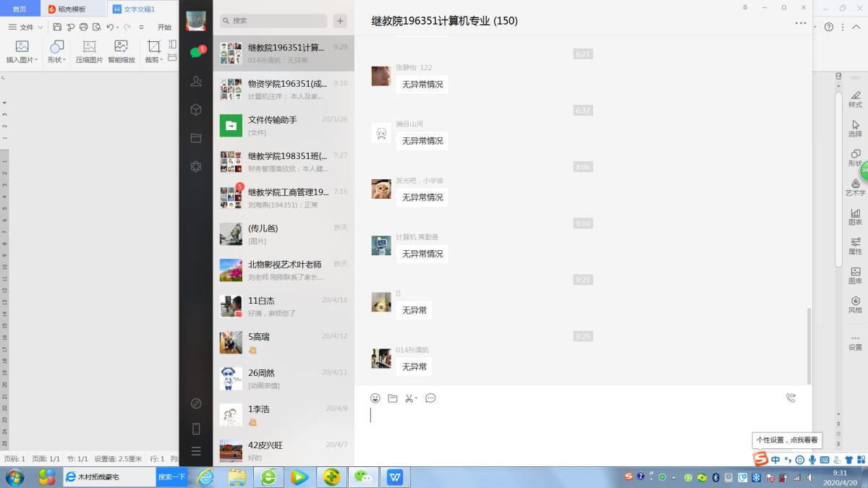Click chat messages scrollbar thumb
The width and height of the screenshot is (868, 488).
[809, 346]
